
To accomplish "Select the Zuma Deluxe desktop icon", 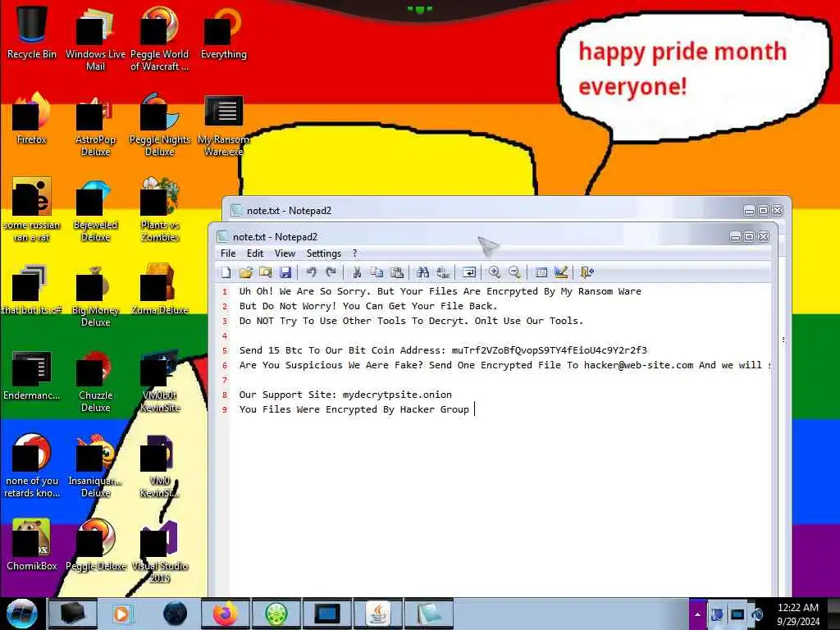I will pos(160,288).
